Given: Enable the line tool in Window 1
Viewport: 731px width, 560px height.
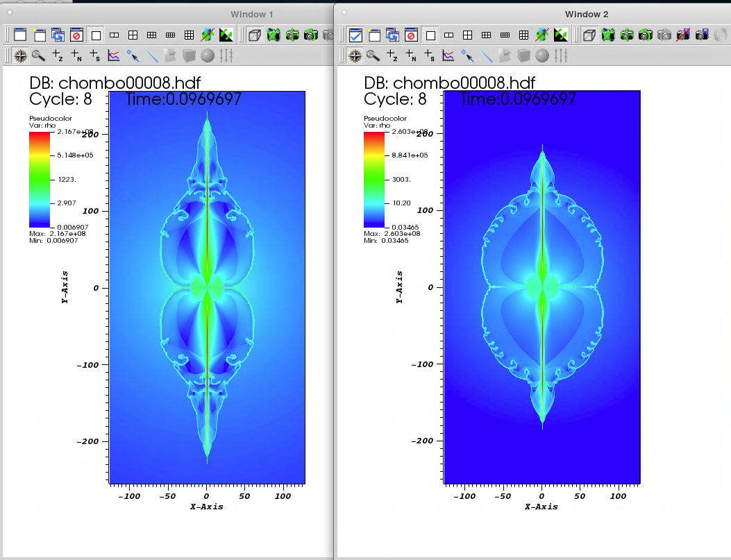Looking at the screenshot, I should 151,56.
